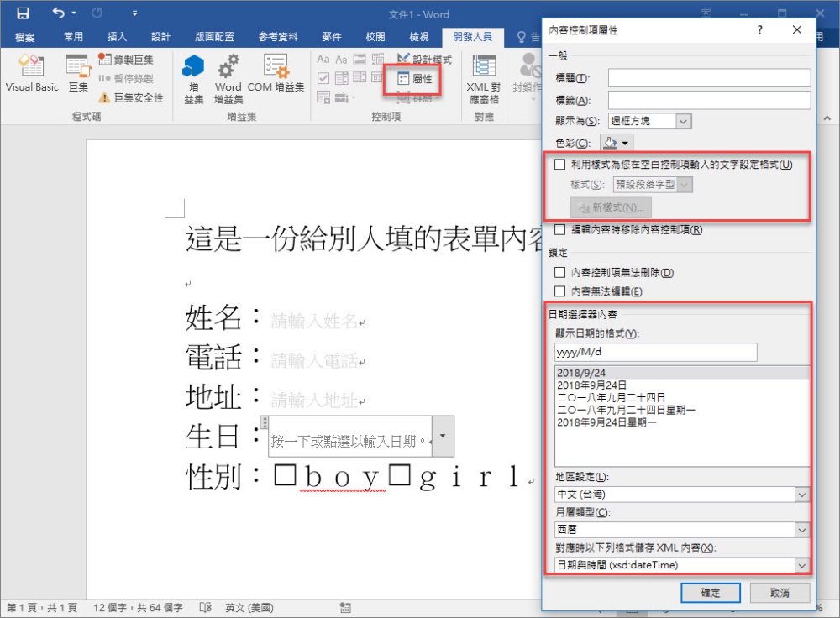Image resolution: width=840 pixels, height=618 pixels.
Task: Check remove content control when edited (編輯內容時移除)
Action: (559, 229)
